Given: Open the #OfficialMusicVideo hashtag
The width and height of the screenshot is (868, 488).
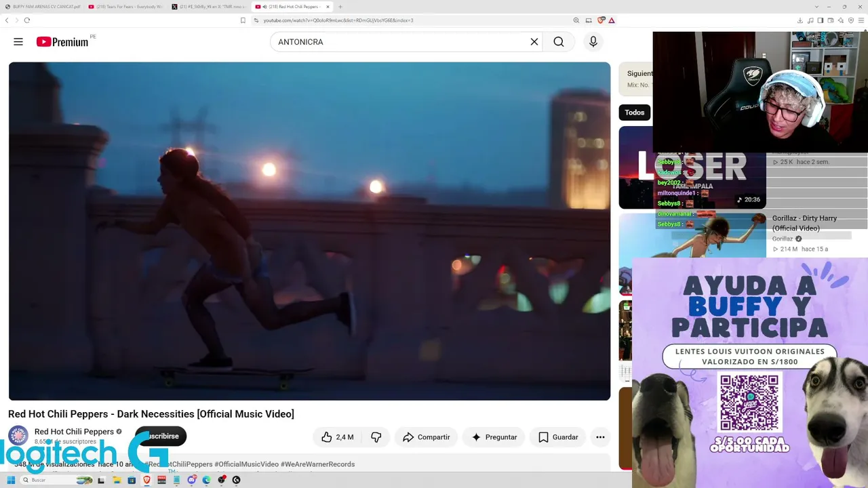Looking at the screenshot, I should coord(246,464).
